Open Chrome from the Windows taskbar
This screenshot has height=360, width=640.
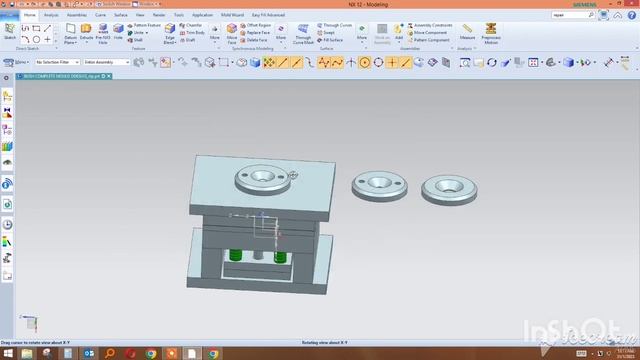point(151,353)
